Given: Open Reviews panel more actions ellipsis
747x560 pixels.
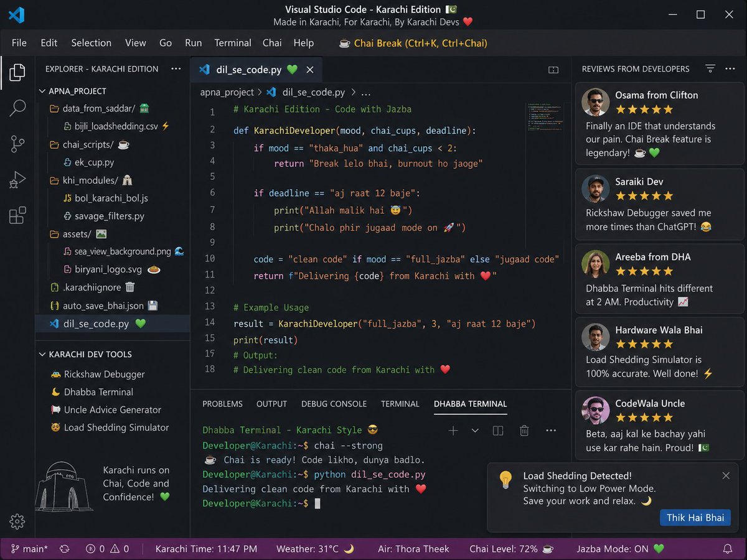Looking at the screenshot, I should (730, 68).
